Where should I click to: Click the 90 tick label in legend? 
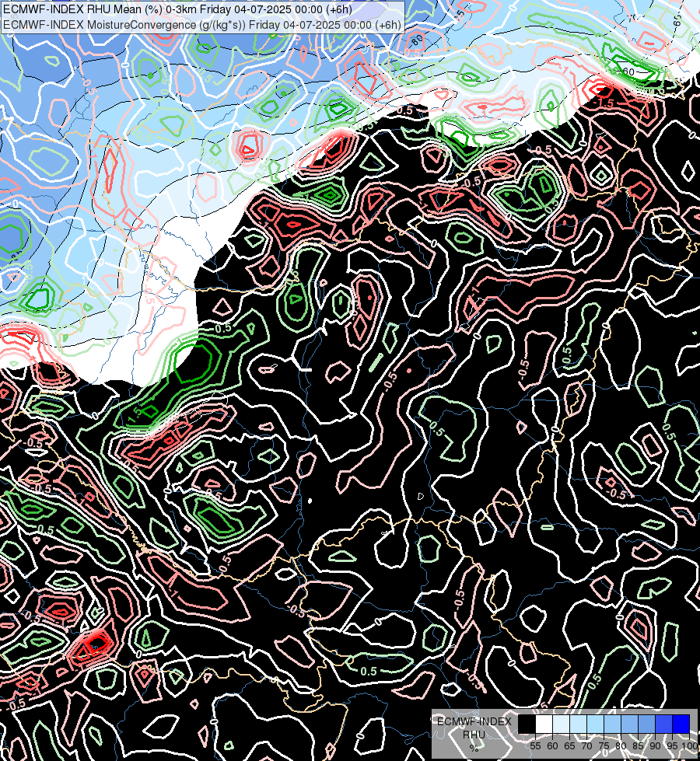655,746
